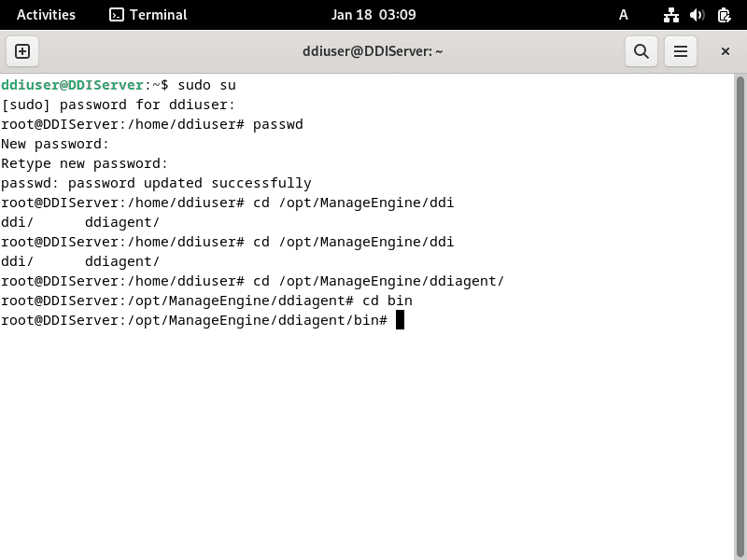
Task: Open the clock showing Jan 18 03:09
Action: tap(373, 15)
